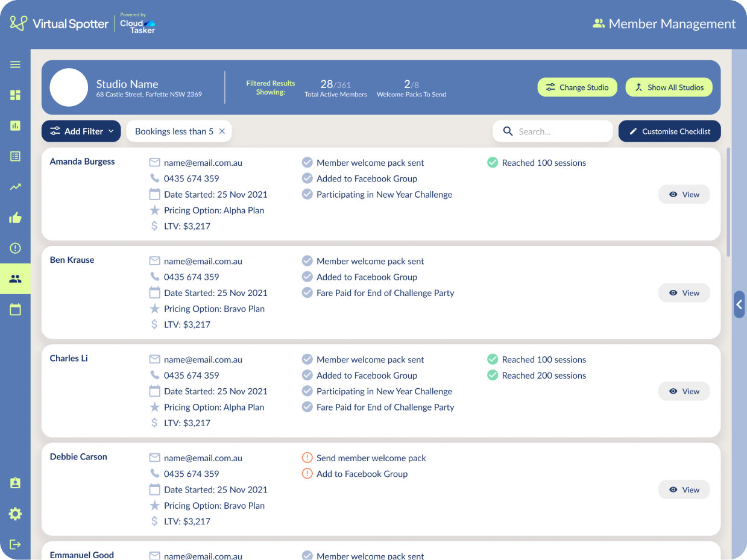This screenshot has height=560, width=747.
Task: Click the thumbs up icon in sidebar
Action: click(x=15, y=218)
